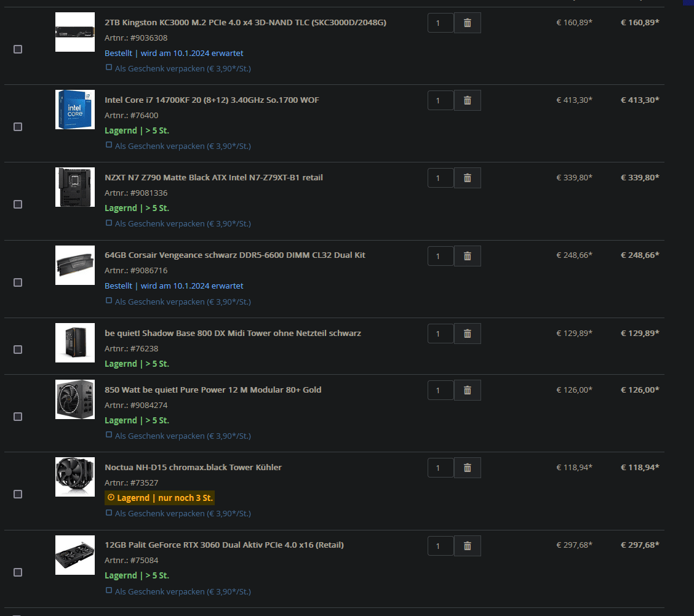Check the Palit RTX 3060 row checkbox
This screenshot has height=616, width=694.
18,572
